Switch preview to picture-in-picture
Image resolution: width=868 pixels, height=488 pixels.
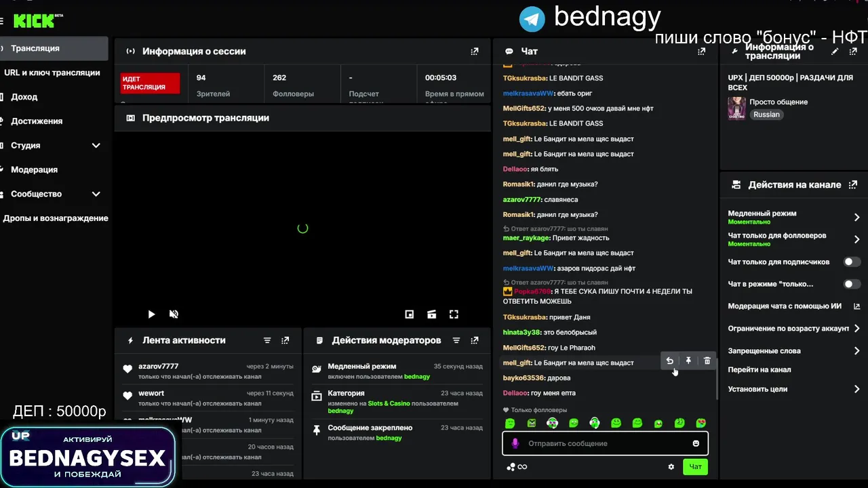tap(410, 314)
